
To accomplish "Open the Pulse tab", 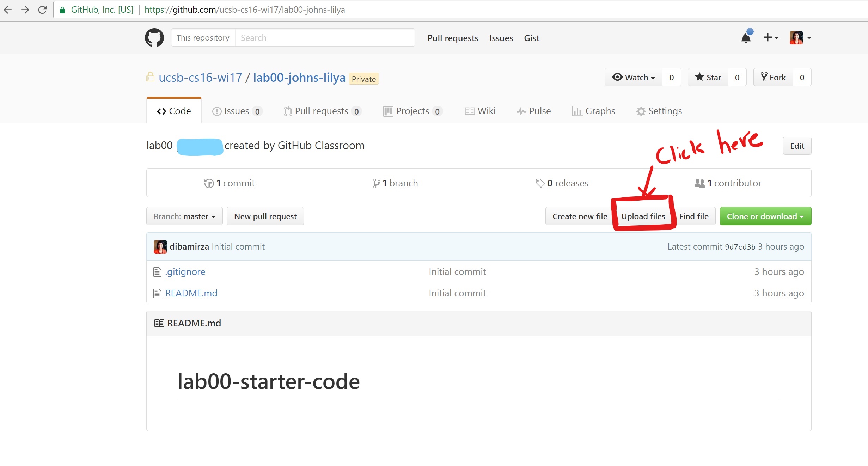I will tap(534, 111).
